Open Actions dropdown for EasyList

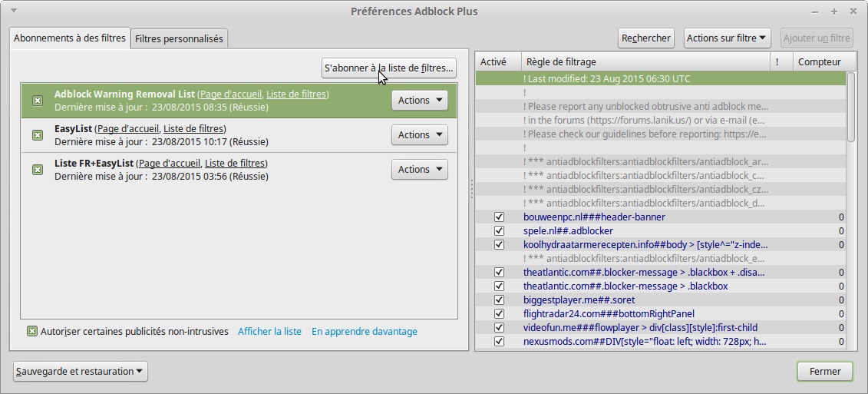[420, 134]
